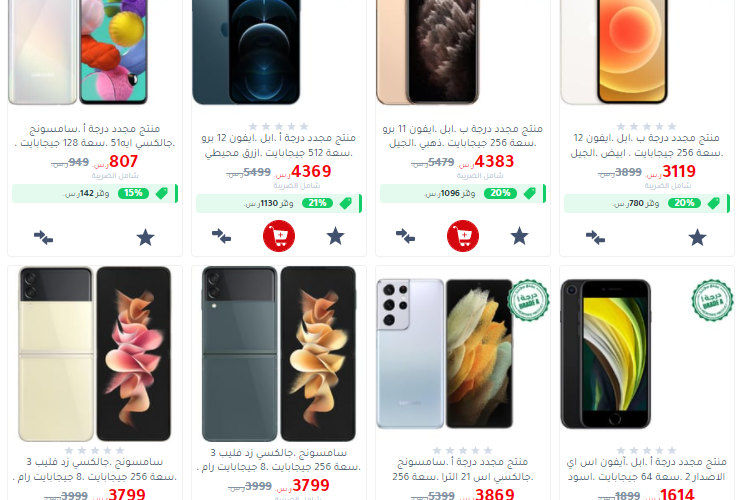View the cream Galaxy Z Flip 3 image
This screenshot has width=743, height=500.
(x=95, y=354)
